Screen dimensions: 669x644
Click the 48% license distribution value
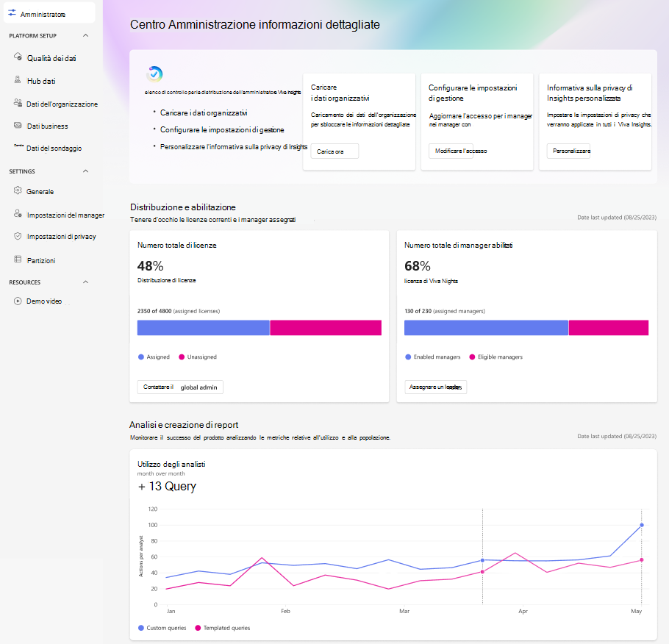tap(150, 266)
